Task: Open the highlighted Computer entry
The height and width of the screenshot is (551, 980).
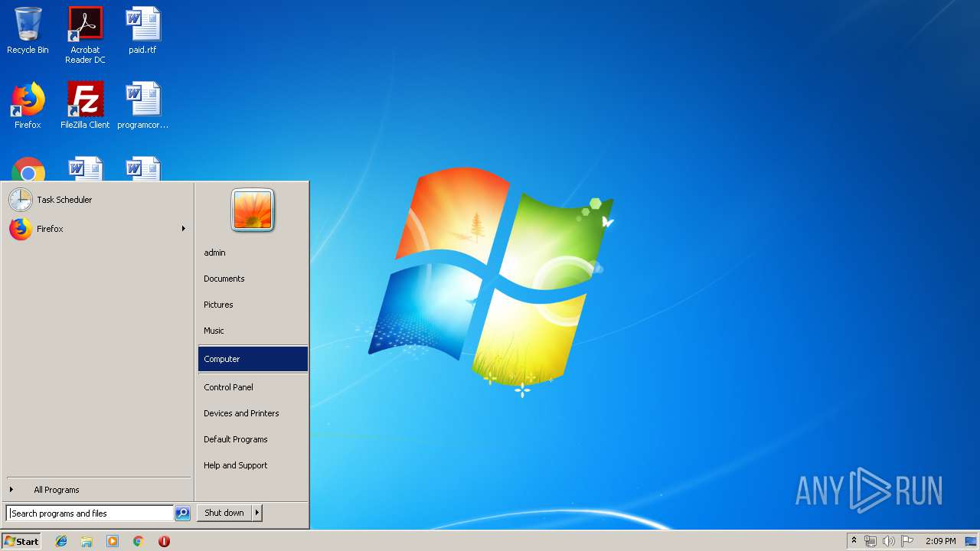Action: [x=253, y=359]
